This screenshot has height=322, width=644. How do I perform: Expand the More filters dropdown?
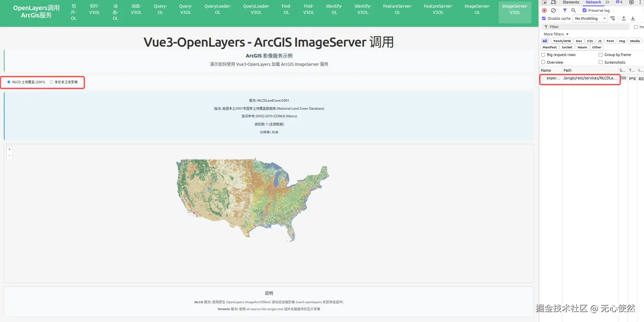(x=556, y=34)
